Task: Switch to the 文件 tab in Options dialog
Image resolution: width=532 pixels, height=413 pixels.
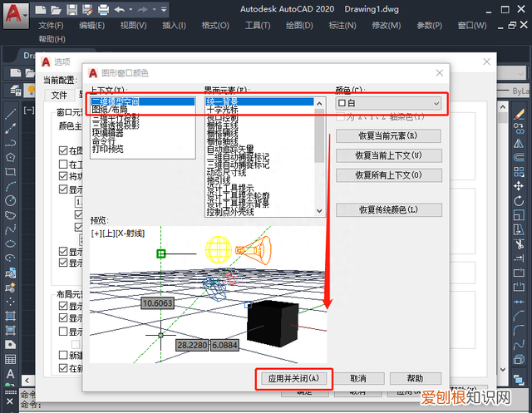Action: (x=59, y=95)
